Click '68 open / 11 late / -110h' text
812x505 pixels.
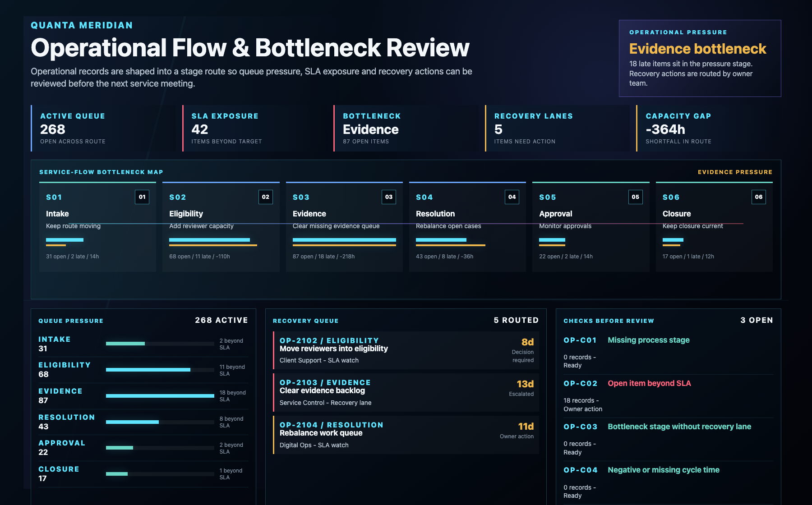(x=199, y=257)
